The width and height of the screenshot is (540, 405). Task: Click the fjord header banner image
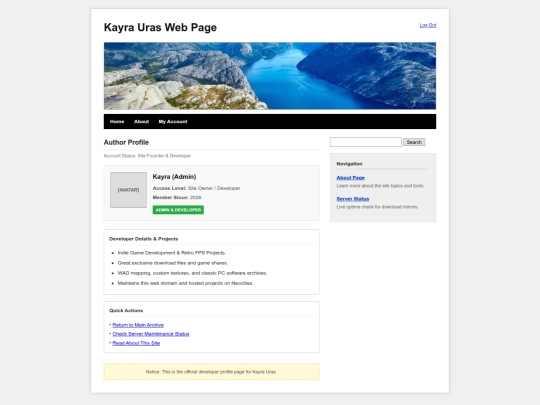[x=270, y=76]
